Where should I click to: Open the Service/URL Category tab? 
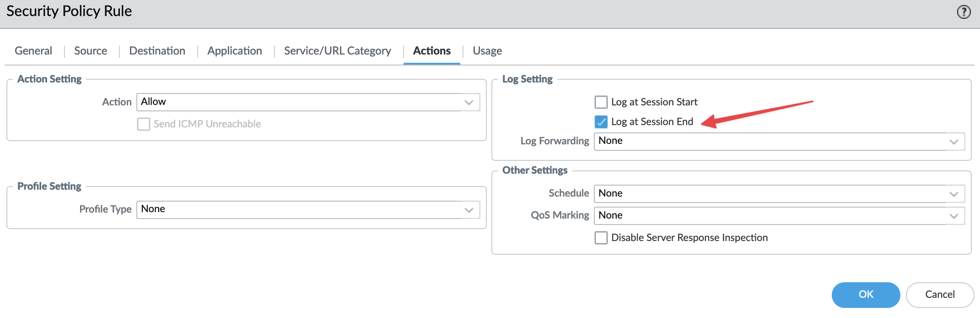coord(337,51)
